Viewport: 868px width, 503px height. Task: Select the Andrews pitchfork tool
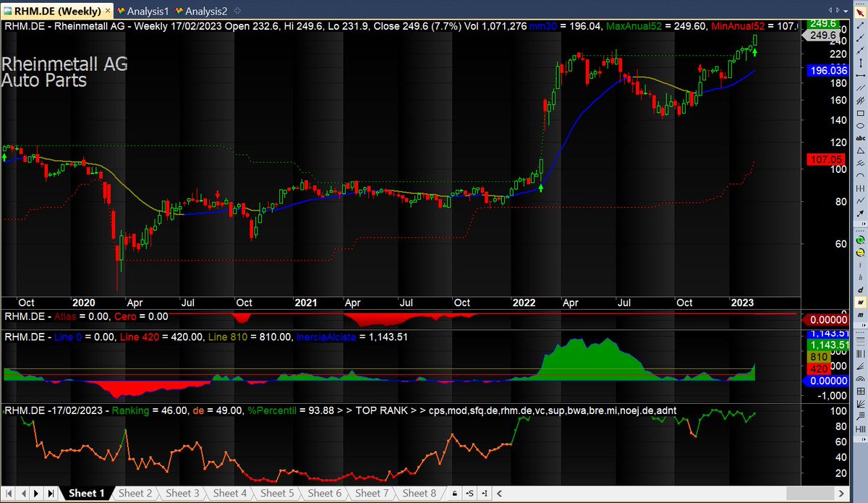click(x=861, y=163)
